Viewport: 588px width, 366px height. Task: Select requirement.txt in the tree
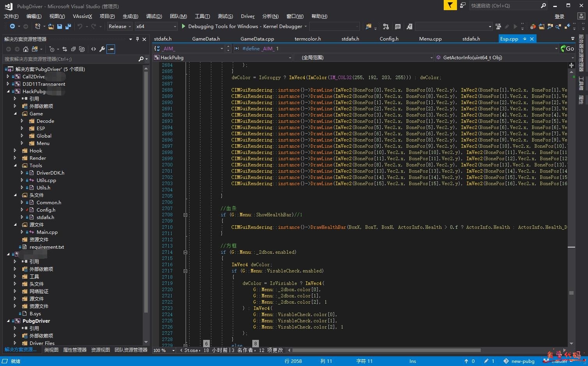(x=46, y=247)
